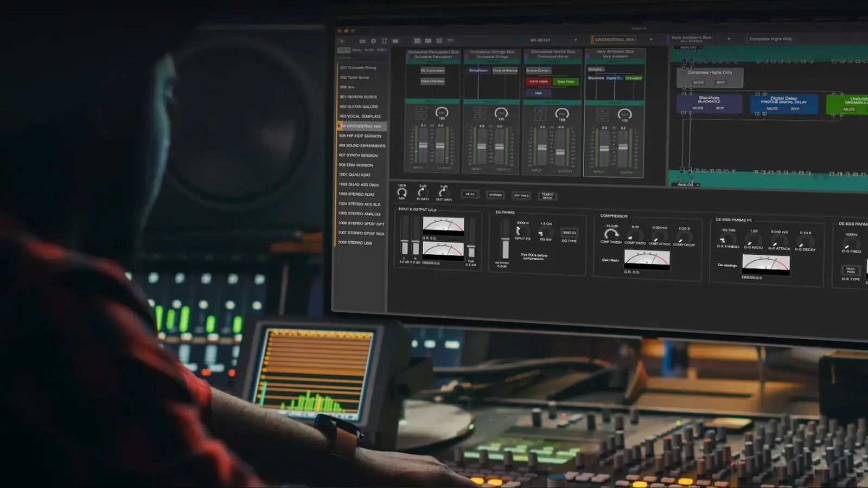Open the green Slap Plate effect block
868x488 pixels.
tap(566, 82)
